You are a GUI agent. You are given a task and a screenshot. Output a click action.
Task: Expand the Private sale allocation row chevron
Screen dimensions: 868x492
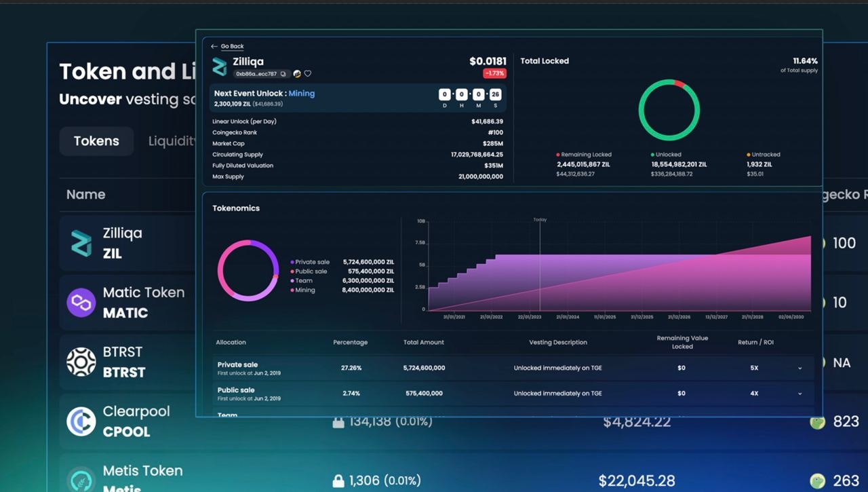coord(800,368)
